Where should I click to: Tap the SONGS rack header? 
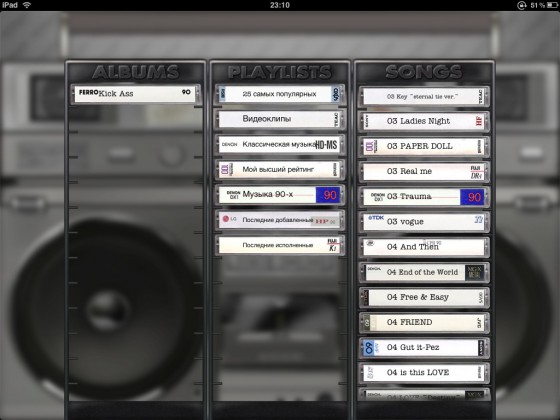click(x=424, y=72)
